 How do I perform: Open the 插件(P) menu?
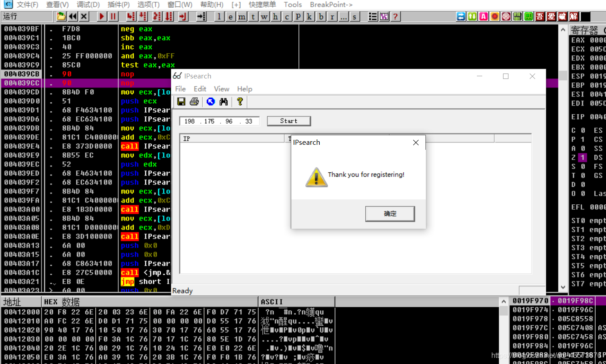119,5
